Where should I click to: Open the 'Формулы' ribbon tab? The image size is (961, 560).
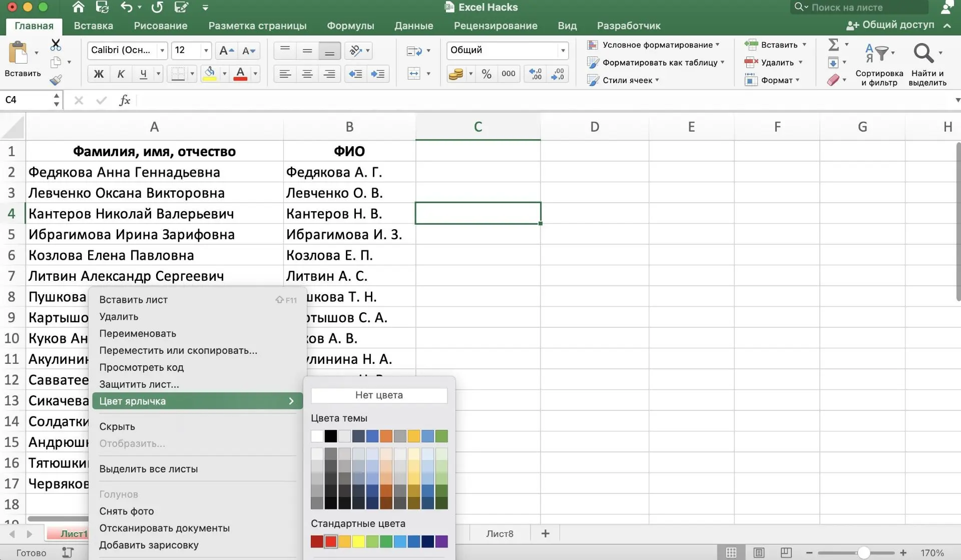tap(350, 26)
